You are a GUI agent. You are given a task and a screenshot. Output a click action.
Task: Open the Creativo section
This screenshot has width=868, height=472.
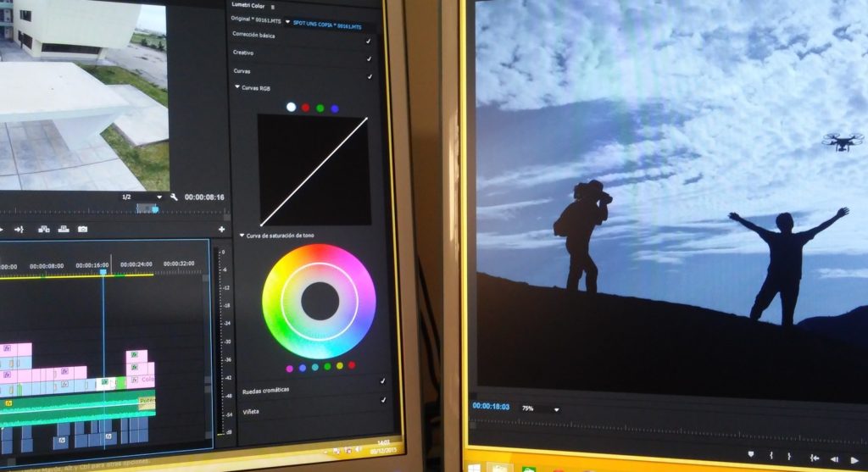click(x=243, y=53)
